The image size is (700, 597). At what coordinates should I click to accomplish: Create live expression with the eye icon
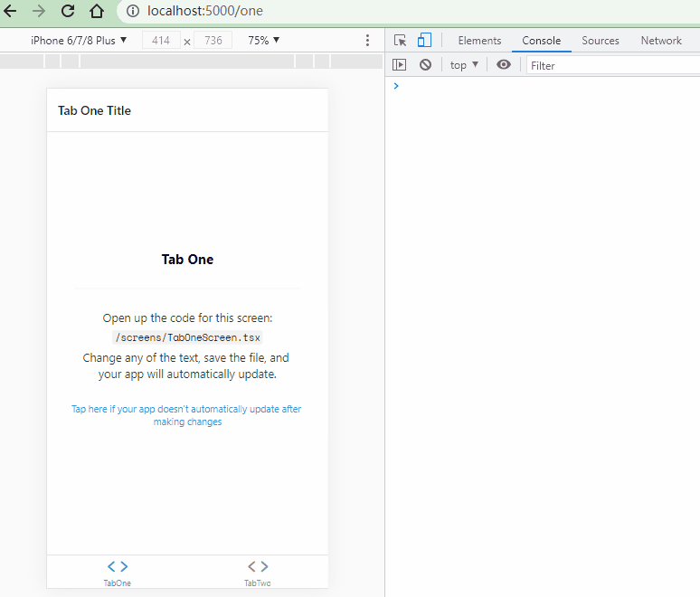504,65
